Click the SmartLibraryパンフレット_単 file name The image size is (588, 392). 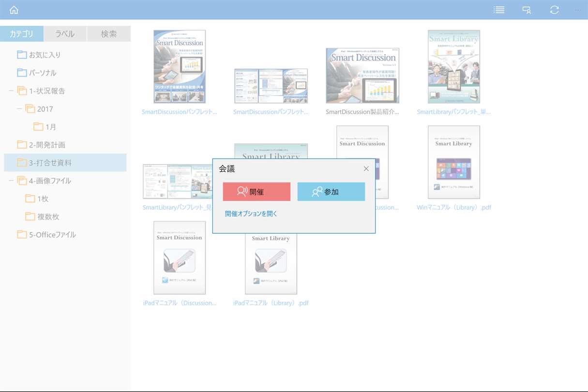tap(454, 112)
